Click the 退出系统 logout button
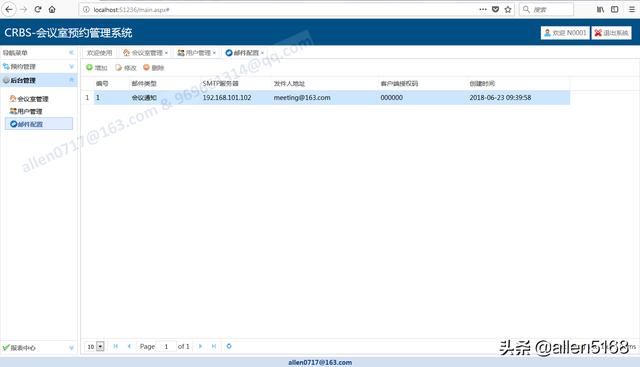 (x=611, y=33)
